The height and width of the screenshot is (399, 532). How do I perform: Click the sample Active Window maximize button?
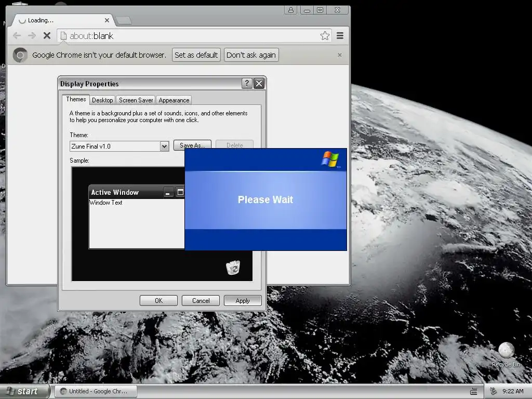180,192
